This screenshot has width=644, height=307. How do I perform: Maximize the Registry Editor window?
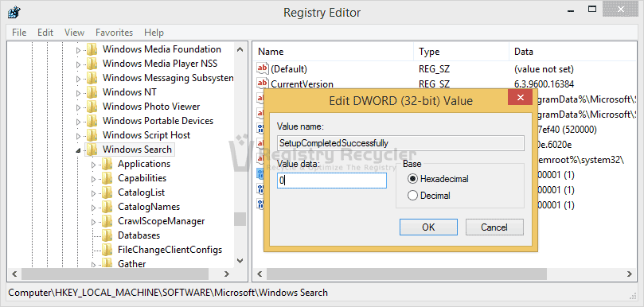point(592,8)
